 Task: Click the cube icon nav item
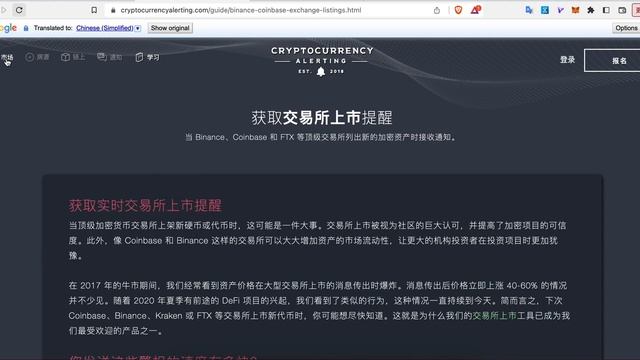(73, 57)
